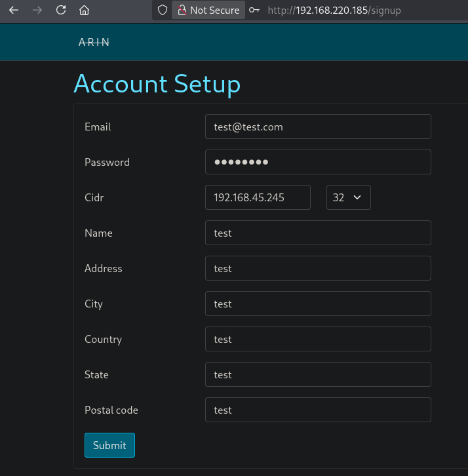Reload the current page

61,10
